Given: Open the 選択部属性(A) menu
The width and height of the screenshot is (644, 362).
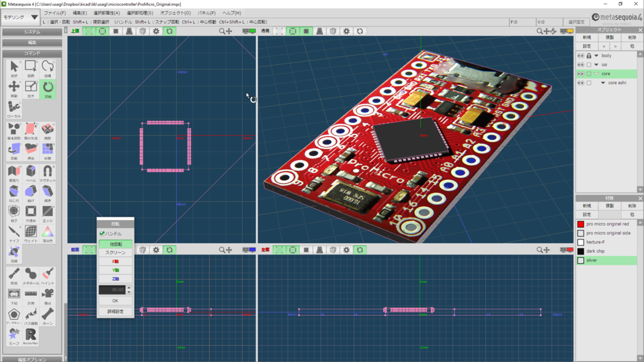Looking at the screenshot, I should (x=106, y=13).
